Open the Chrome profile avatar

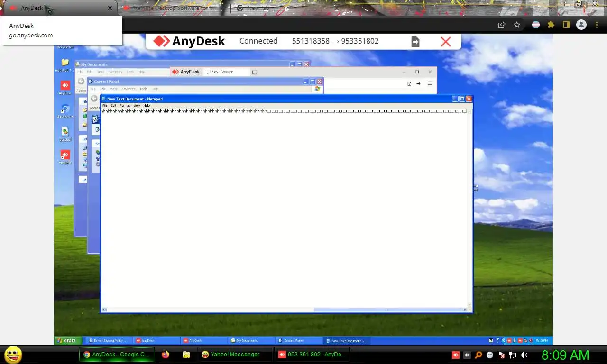tap(581, 25)
